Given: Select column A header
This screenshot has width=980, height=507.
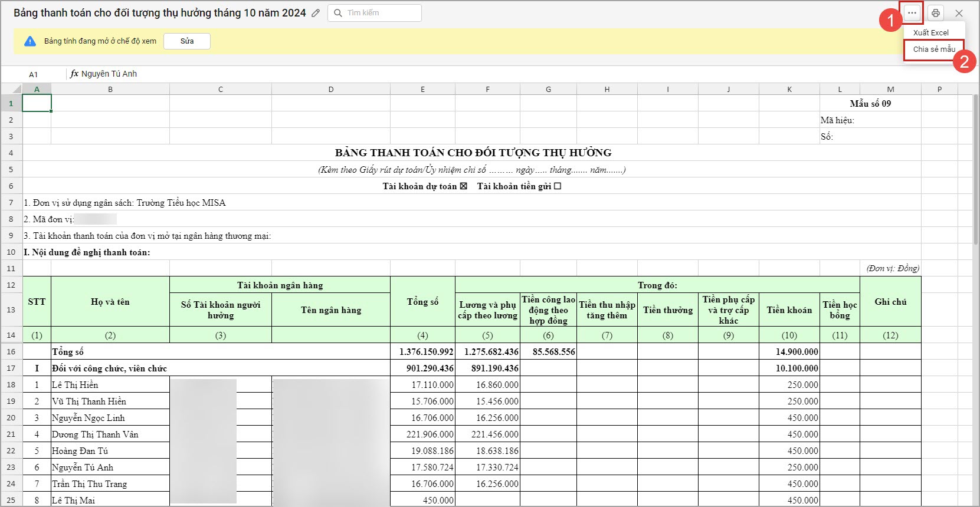Looking at the screenshot, I should coord(37,89).
